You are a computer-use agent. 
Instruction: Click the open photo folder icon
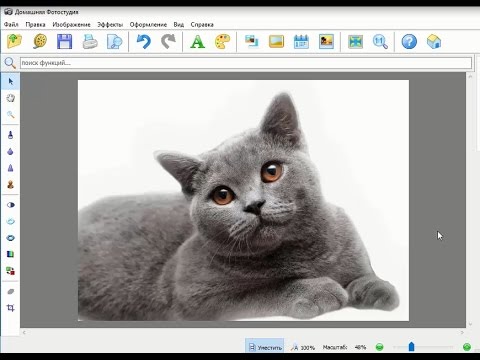pos(14,42)
